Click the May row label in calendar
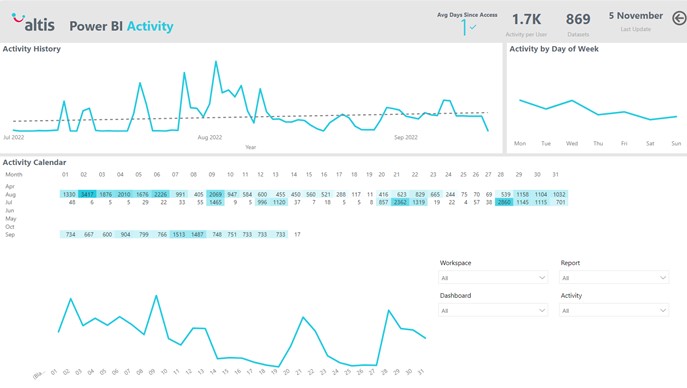This screenshot has height=388, width=687. [x=11, y=219]
